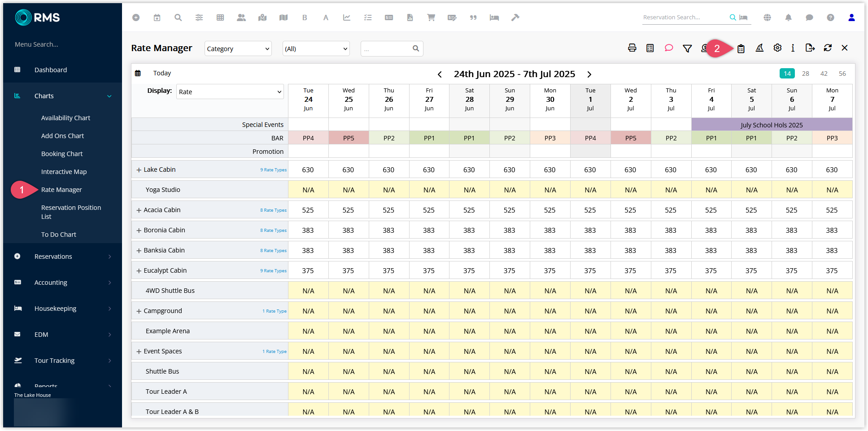Expand the Lake Cabin row

[x=139, y=170]
